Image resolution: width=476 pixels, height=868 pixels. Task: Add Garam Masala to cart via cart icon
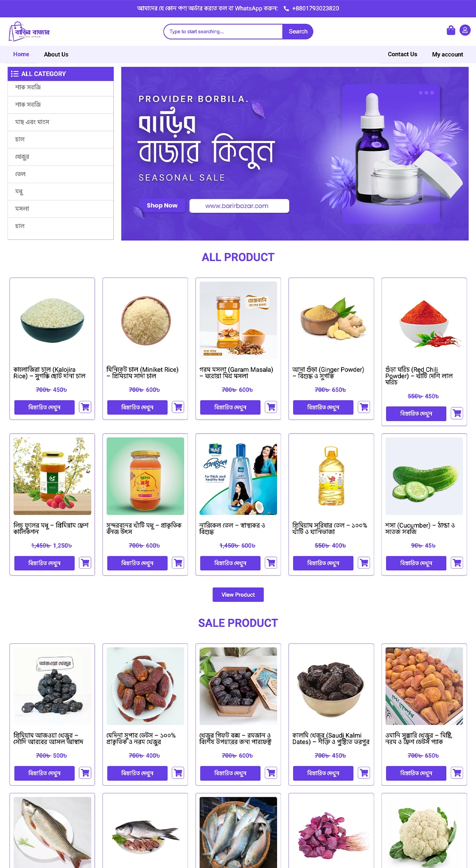click(271, 407)
